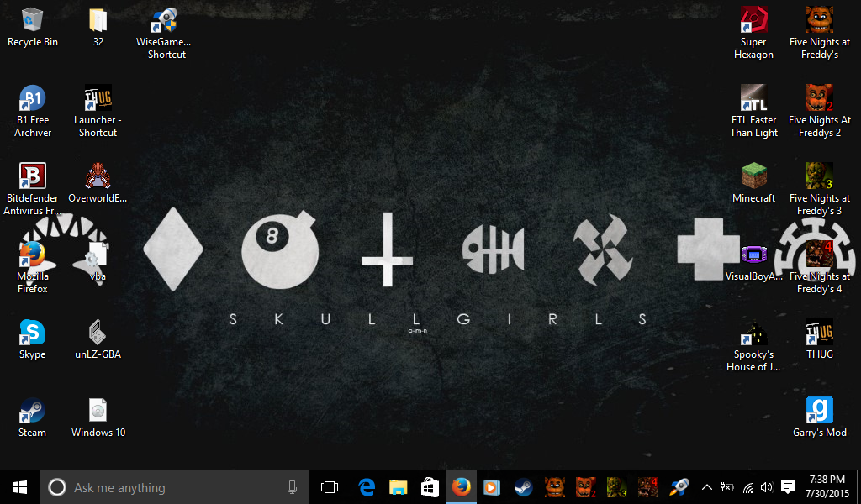
Task: Launch Freddy's 1 from the taskbar
Action: tap(555, 487)
